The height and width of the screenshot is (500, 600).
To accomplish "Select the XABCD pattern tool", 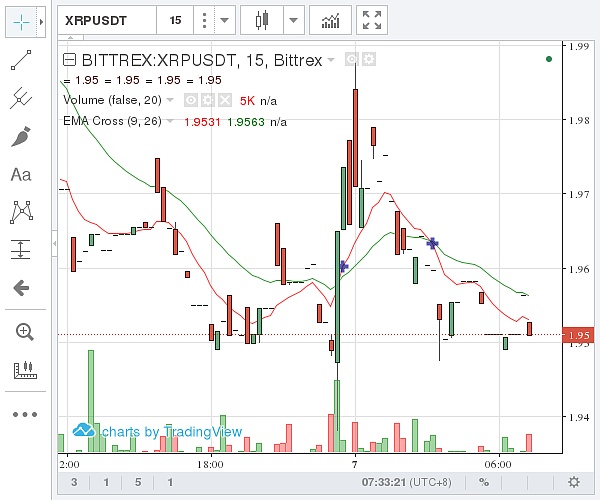I will 21,212.
